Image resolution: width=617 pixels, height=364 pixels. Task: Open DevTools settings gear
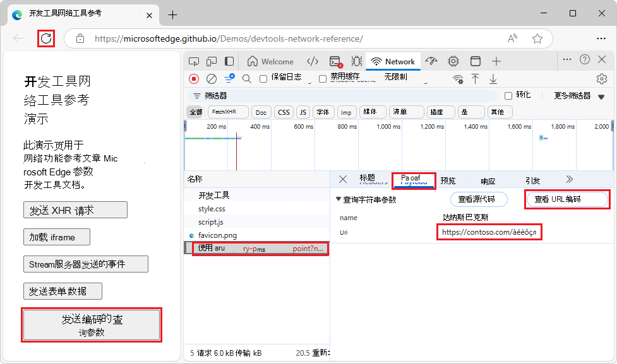(x=602, y=79)
